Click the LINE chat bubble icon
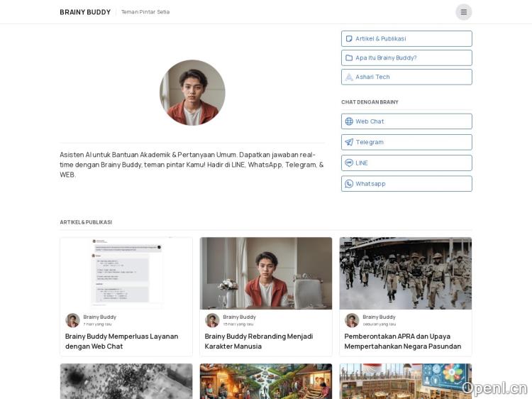 (349, 163)
